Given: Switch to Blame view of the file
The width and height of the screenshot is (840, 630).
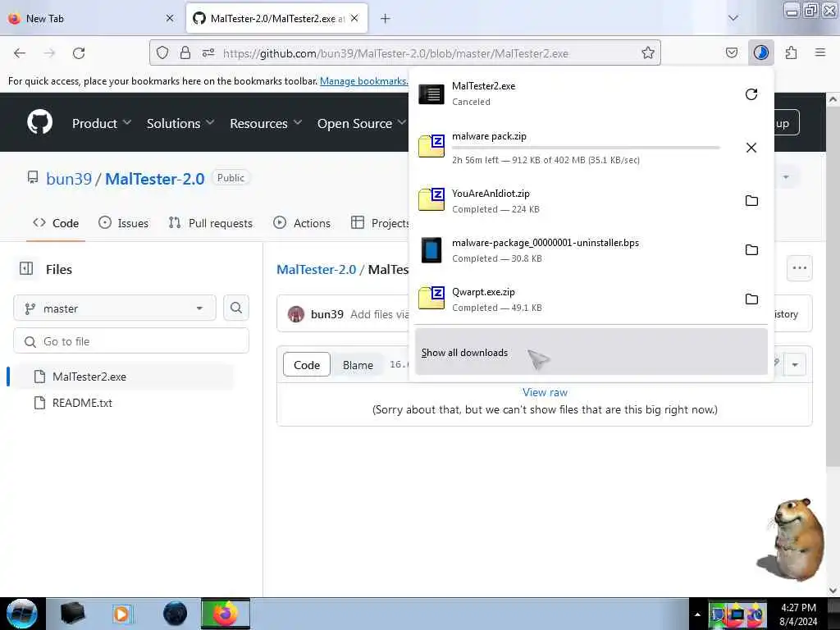Looking at the screenshot, I should tap(358, 365).
